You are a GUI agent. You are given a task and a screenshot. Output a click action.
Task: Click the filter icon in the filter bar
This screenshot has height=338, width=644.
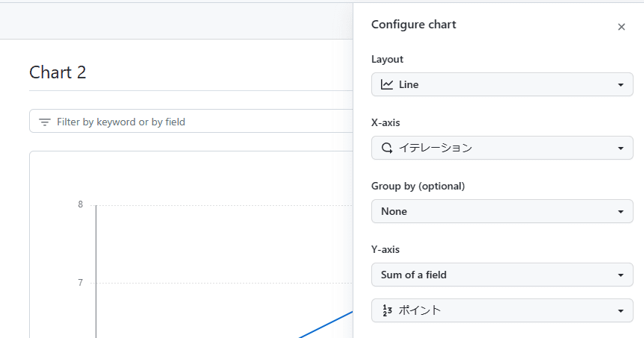[x=45, y=122]
